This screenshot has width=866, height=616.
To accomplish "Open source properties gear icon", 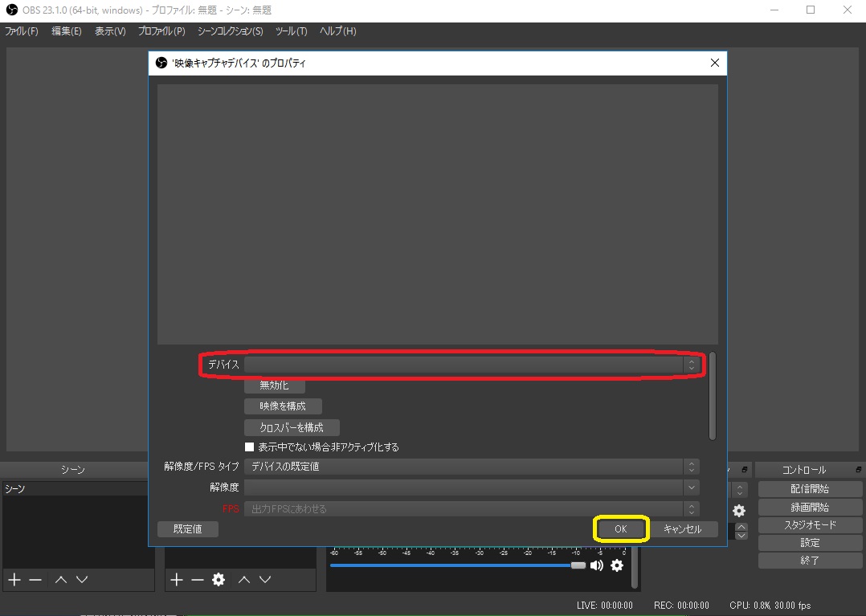I will 218,580.
